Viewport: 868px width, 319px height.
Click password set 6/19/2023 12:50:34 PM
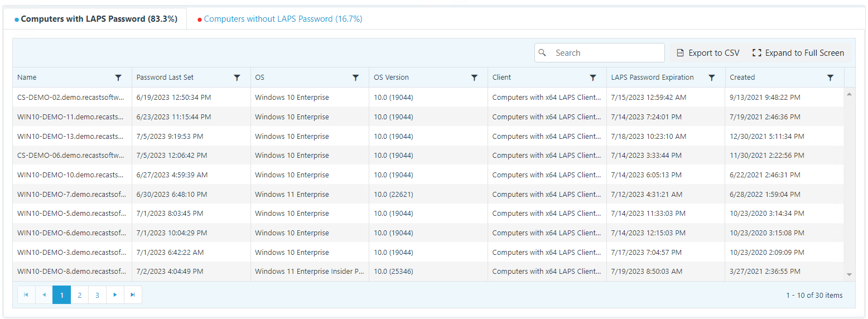click(x=191, y=97)
